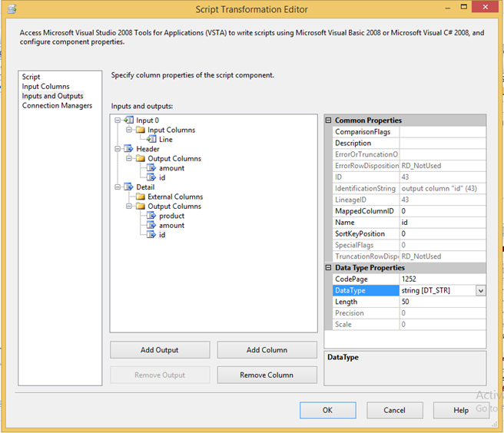
Task: Open the DataType dropdown arrow
Action: click(x=480, y=291)
